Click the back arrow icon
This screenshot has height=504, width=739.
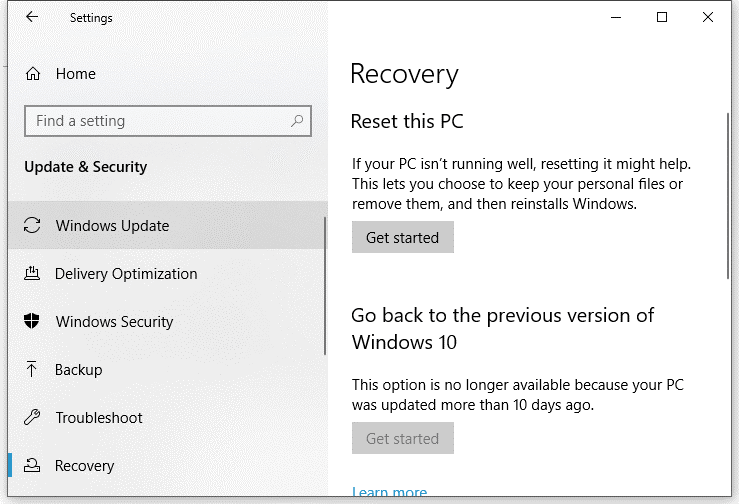(32, 18)
